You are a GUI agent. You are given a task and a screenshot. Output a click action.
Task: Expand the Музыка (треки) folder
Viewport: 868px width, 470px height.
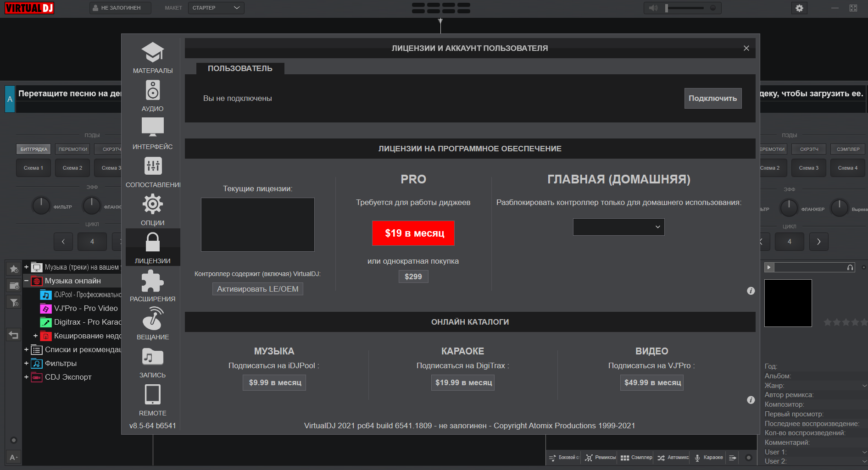pyautogui.click(x=26, y=267)
